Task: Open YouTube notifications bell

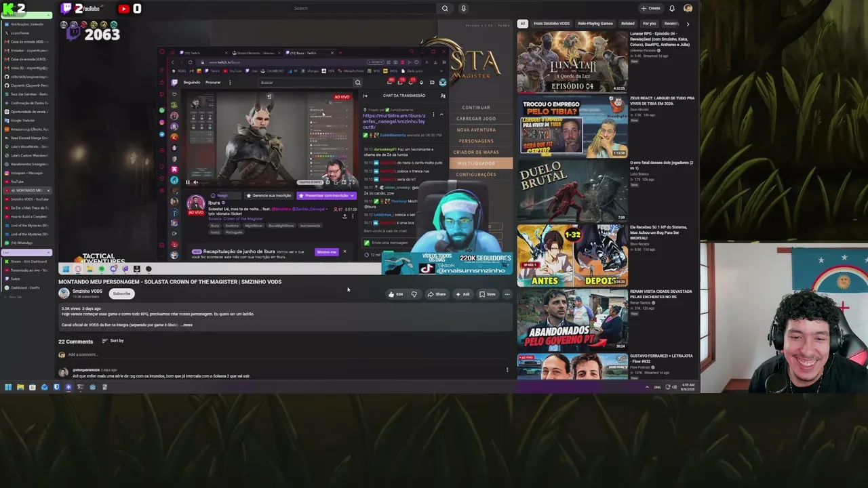Action: coord(671,8)
